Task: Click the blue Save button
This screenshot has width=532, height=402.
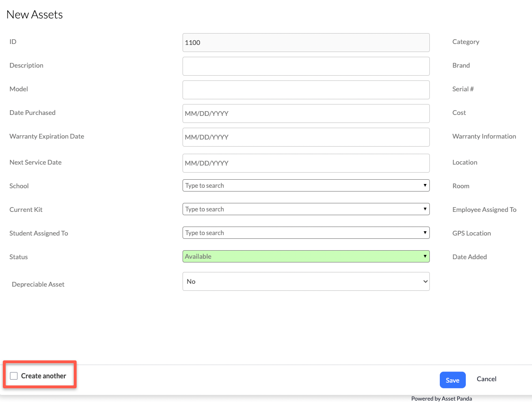Action: [x=452, y=380]
